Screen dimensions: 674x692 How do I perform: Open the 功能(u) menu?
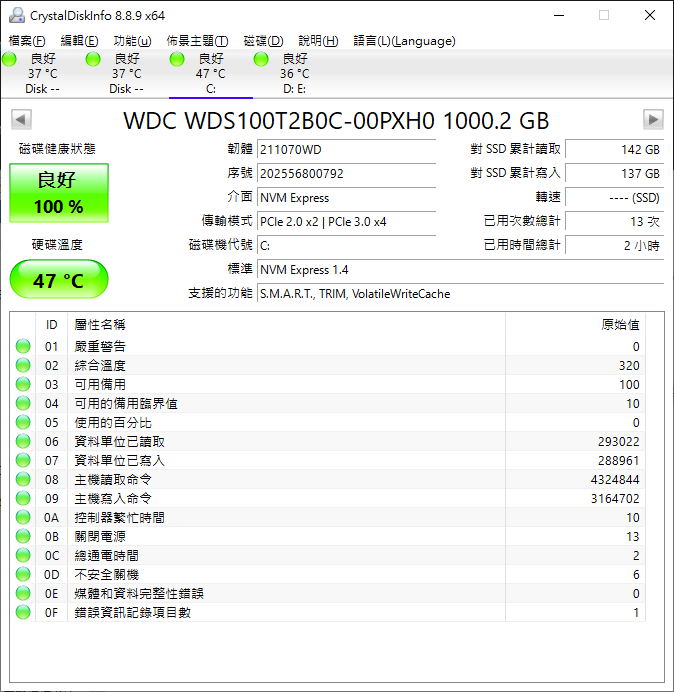(132, 41)
